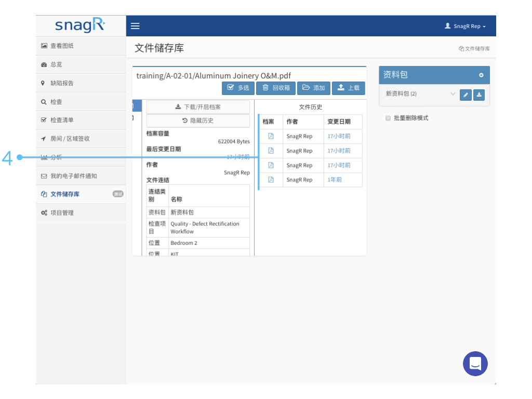Click the 文件储存库 breadcrumb link
532x399 pixels.
click(474, 48)
